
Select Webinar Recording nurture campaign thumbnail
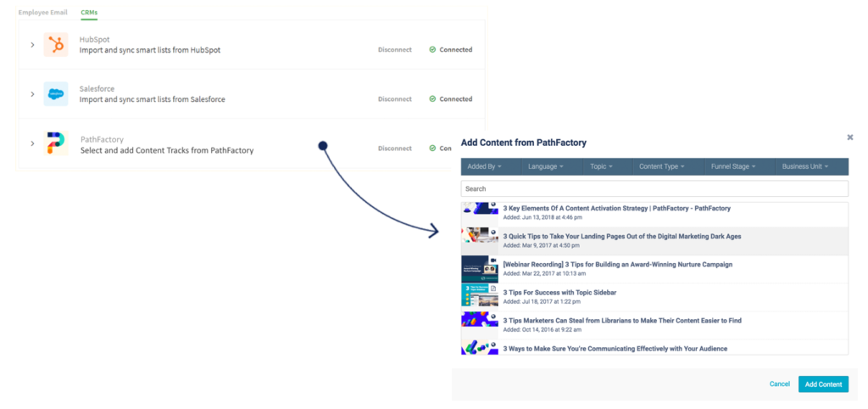(480, 269)
